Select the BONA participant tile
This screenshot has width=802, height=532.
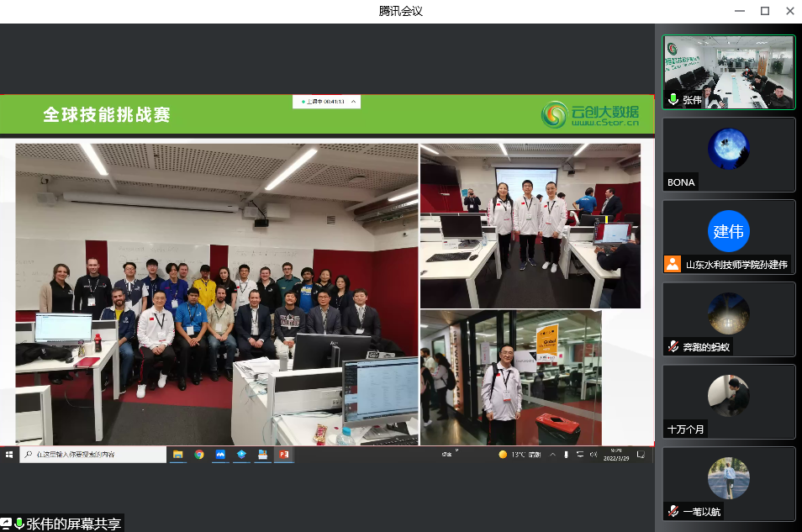[729, 155]
